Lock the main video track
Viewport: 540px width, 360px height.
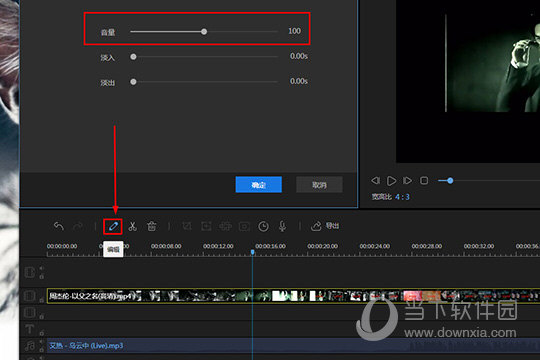42,300
